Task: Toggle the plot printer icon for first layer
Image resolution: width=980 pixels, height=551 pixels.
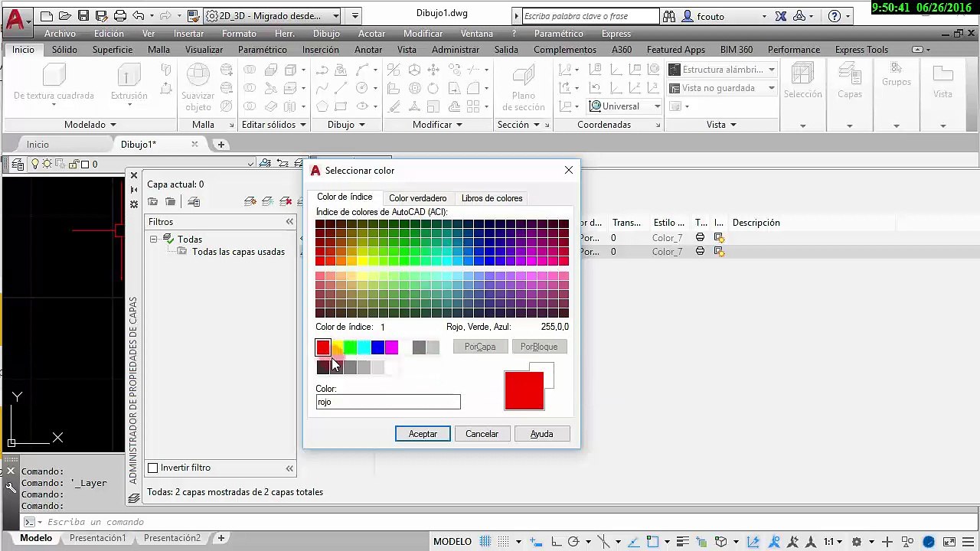Action: tap(700, 238)
